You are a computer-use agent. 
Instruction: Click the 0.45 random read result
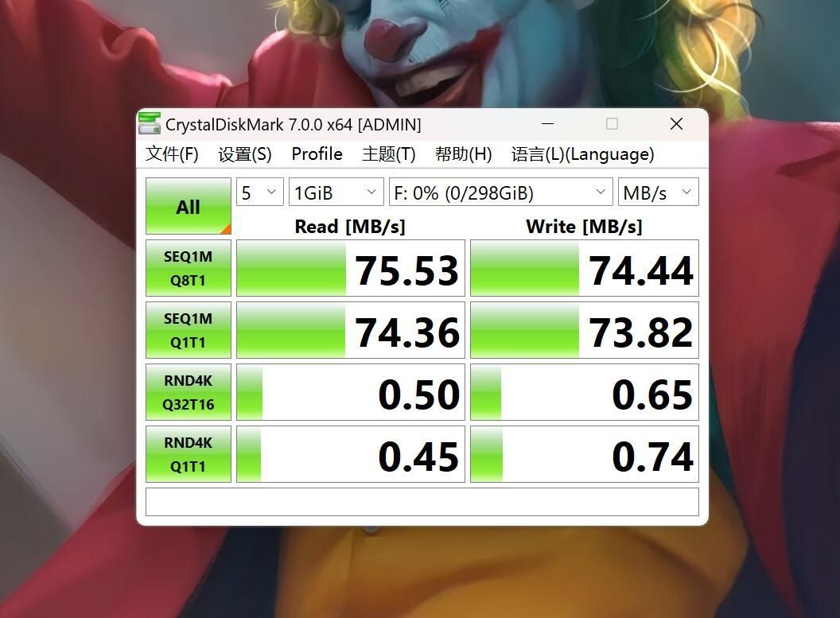(351, 455)
